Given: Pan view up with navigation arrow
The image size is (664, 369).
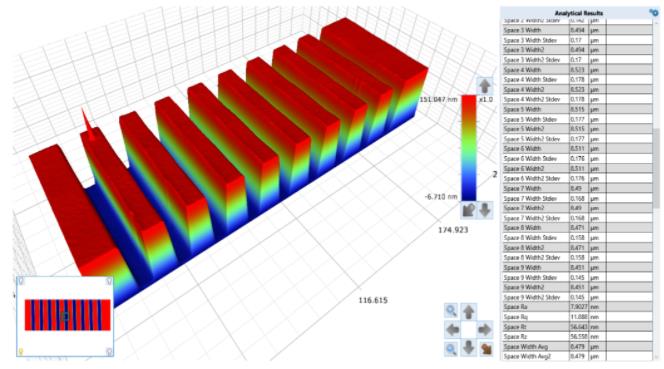Looking at the screenshot, I should 469,311.
